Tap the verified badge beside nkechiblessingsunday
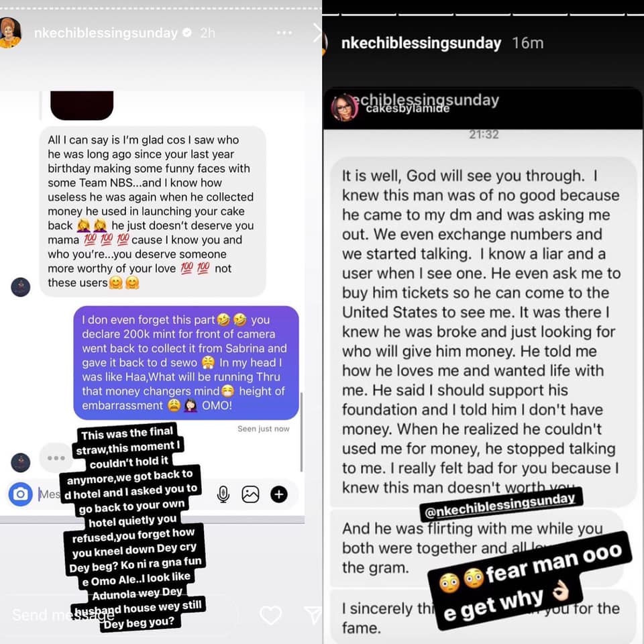This screenshot has height=644, width=644. [187, 32]
